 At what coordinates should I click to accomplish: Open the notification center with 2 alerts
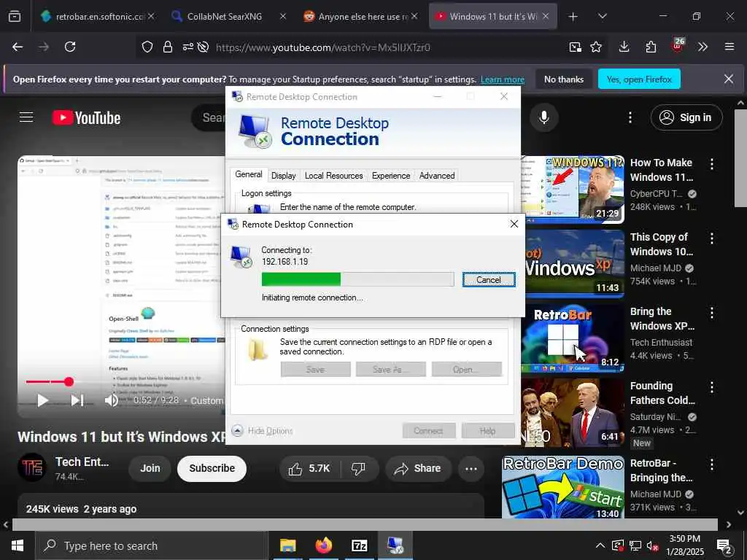(x=724, y=545)
